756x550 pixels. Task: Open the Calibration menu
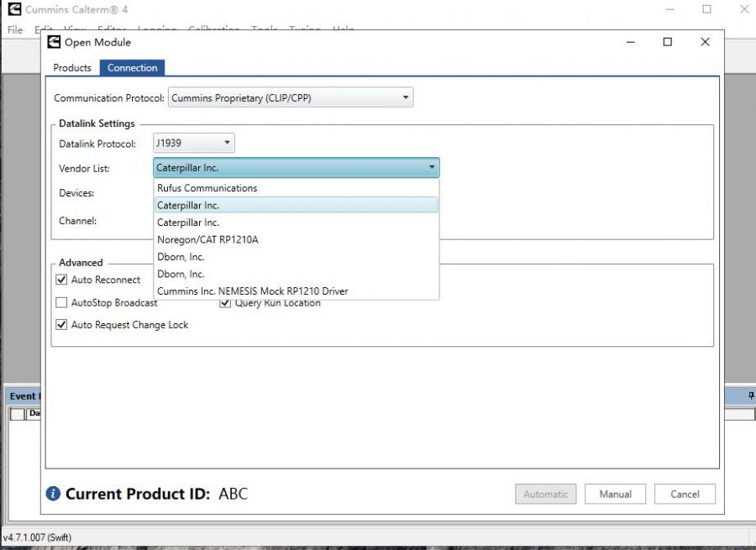[x=213, y=30]
